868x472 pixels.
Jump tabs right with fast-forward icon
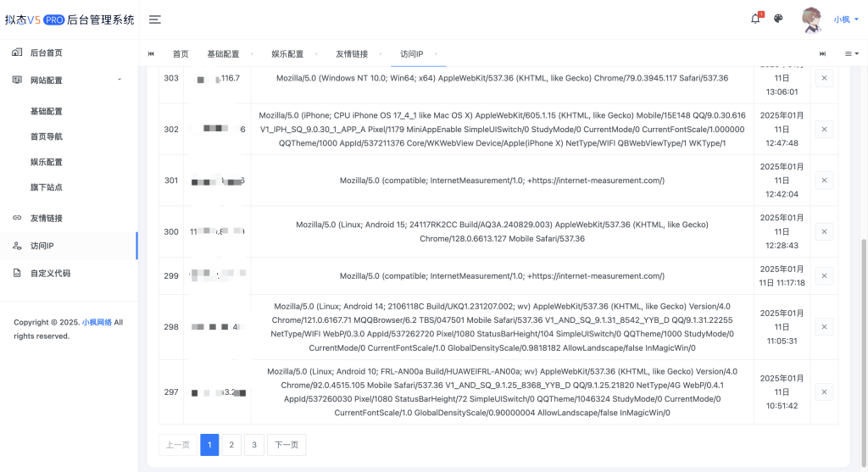[x=822, y=53]
